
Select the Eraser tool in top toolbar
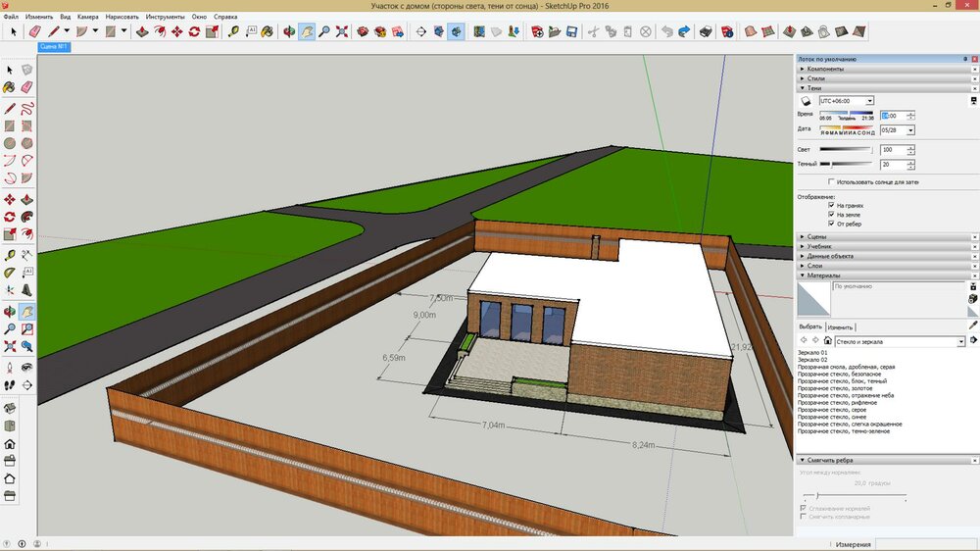35,31
